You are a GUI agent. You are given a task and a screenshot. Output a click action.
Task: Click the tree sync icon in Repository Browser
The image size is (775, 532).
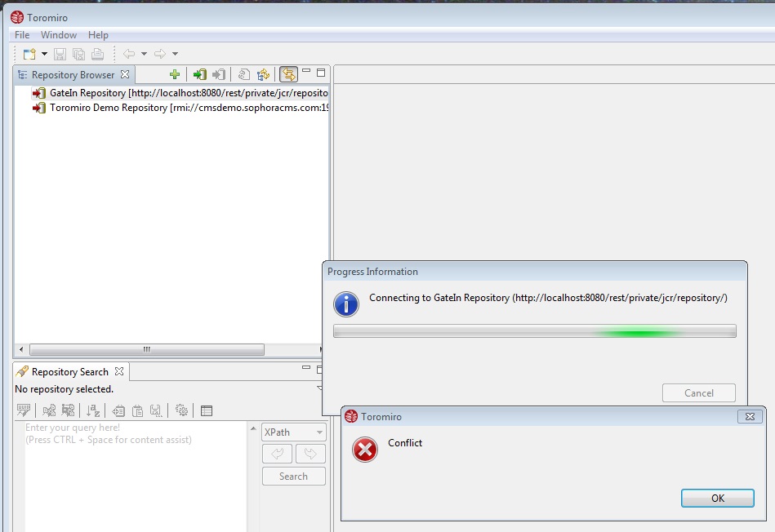(x=264, y=74)
